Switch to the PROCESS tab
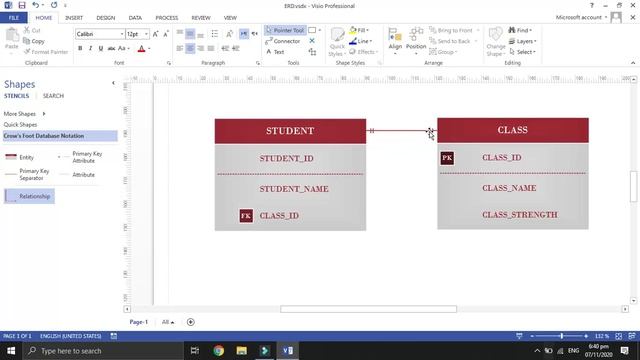 click(167, 18)
